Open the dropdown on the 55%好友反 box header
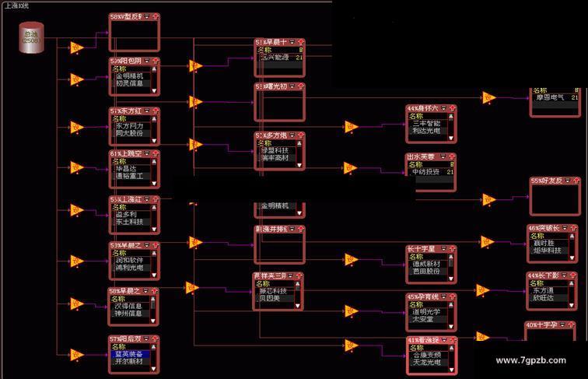Image resolution: width=588 pixels, height=379 pixels. (567, 181)
